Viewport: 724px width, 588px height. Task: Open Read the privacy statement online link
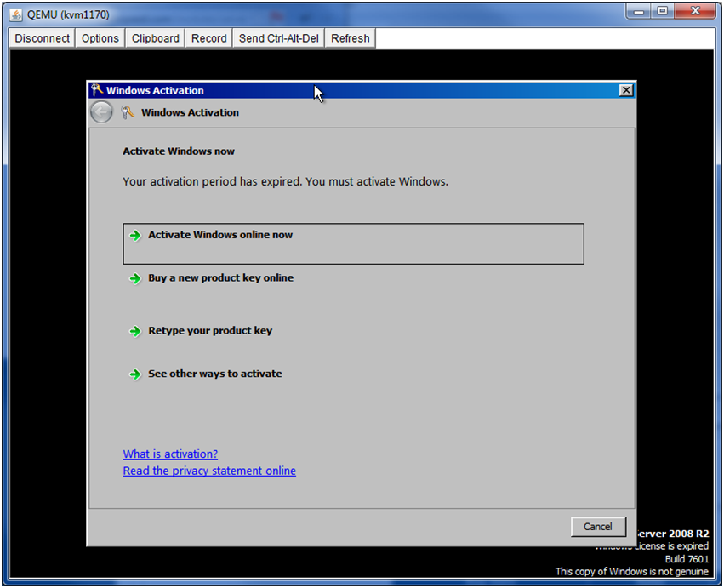[209, 471]
